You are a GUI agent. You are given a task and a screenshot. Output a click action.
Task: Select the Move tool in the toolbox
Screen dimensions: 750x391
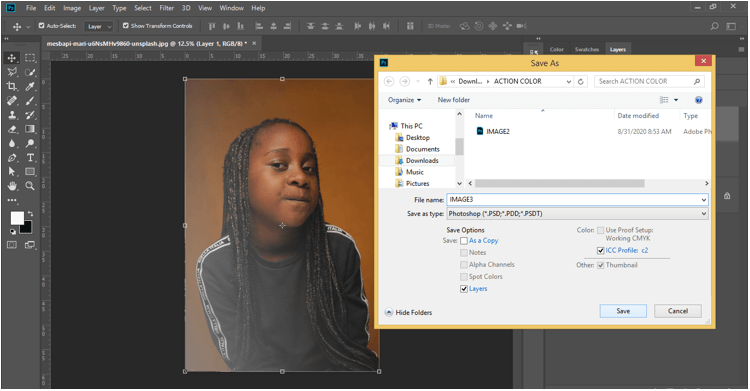click(12, 58)
